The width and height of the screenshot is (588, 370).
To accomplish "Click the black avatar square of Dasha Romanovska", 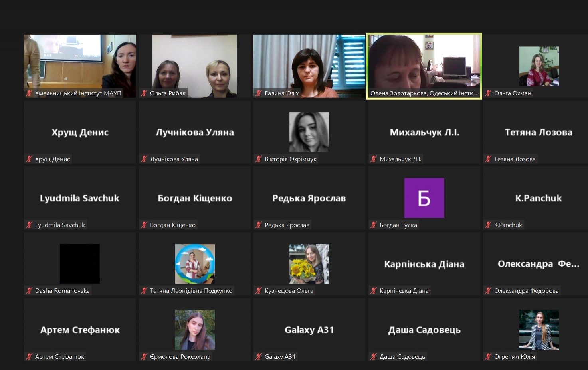I will tap(79, 264).
